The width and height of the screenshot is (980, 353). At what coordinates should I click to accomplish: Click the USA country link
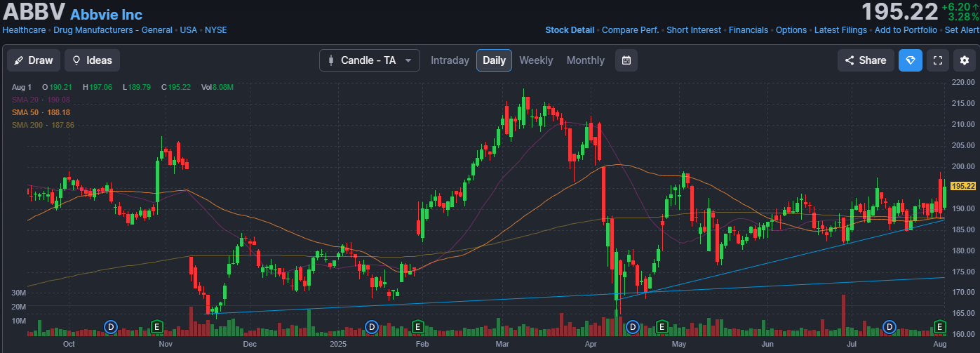click(189, 30)
